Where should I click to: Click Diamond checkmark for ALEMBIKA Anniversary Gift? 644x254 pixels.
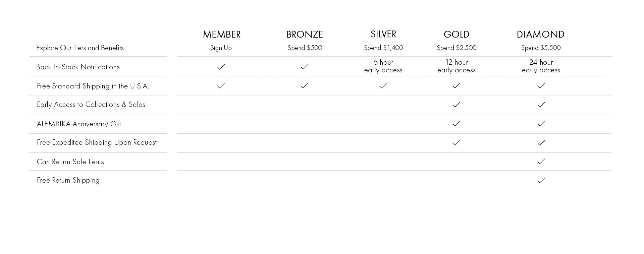541,124
